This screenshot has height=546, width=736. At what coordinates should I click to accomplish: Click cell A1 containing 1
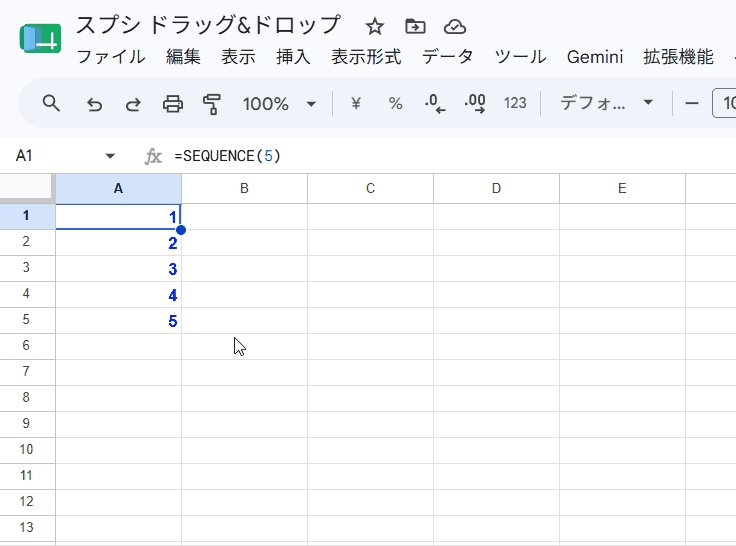click(x=118, y=216)
